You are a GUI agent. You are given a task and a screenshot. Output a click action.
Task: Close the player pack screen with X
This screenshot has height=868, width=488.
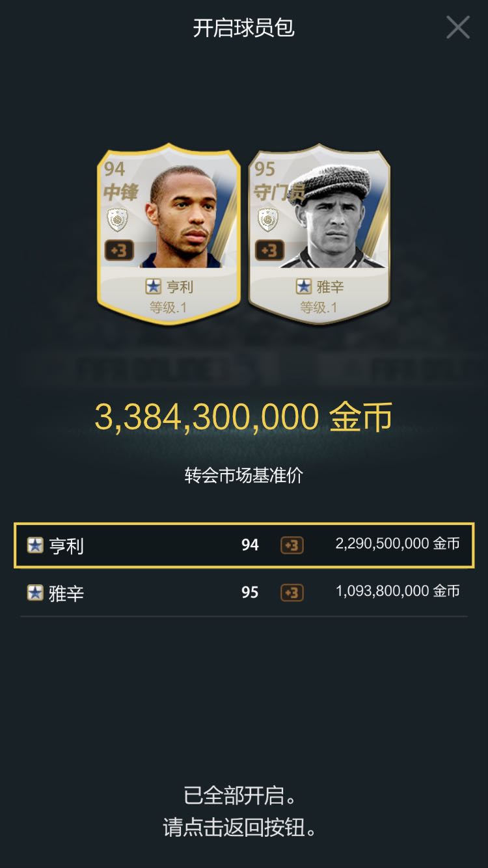click(457, 27)
